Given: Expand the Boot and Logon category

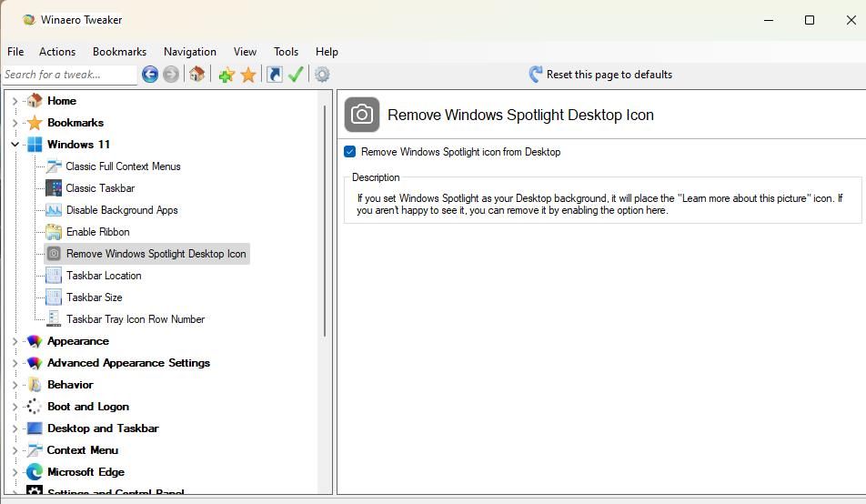Looking at the screenshot, I should [x=15, y=407].
